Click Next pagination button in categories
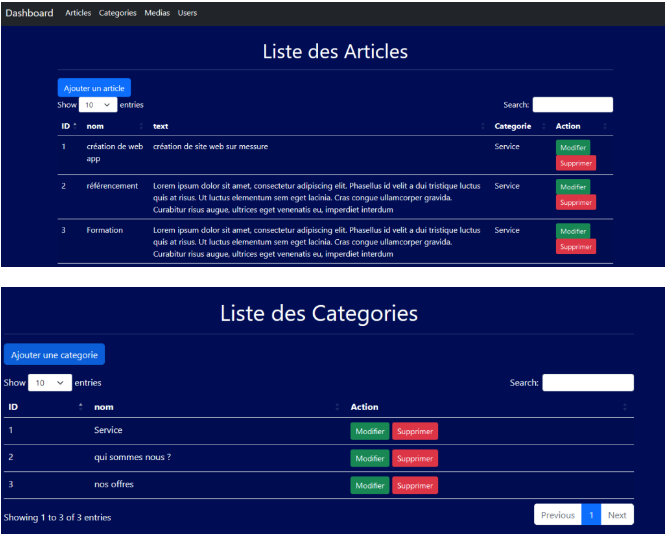665x534 pixels. tap(617, 515)
